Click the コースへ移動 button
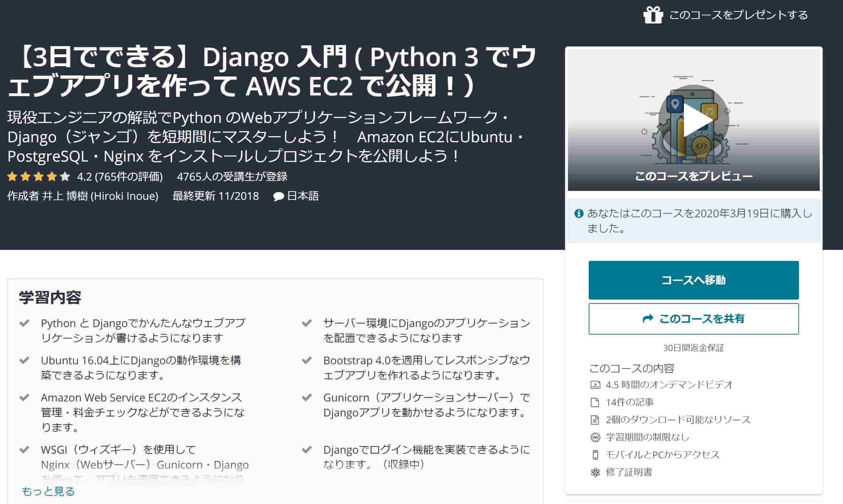This screenshot has width=843, height=504. [693, 280]
